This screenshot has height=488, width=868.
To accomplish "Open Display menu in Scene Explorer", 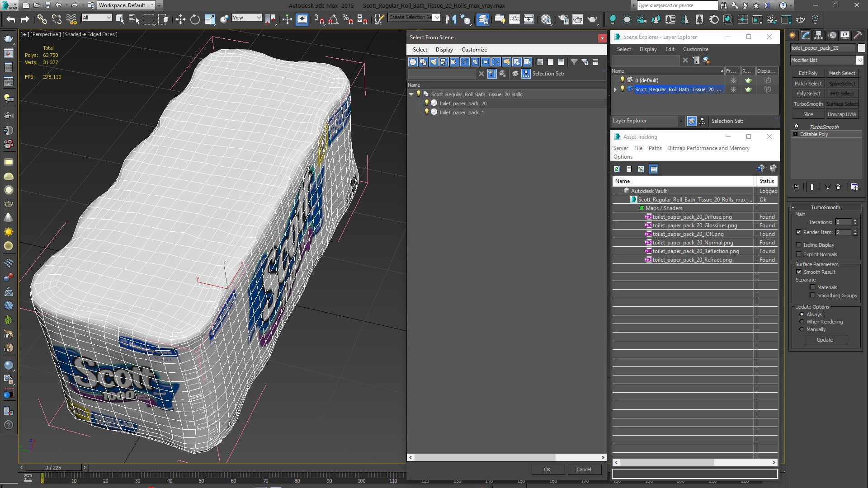I will [x=648, y=49].
